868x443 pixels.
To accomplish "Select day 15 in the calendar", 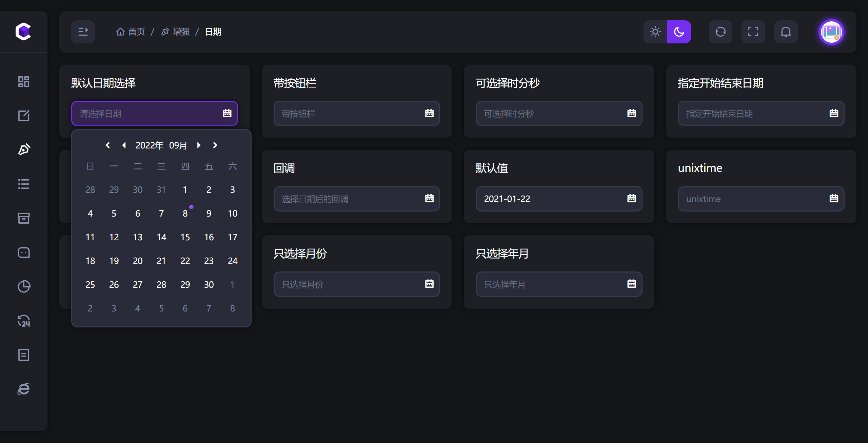I will [185, 237].
